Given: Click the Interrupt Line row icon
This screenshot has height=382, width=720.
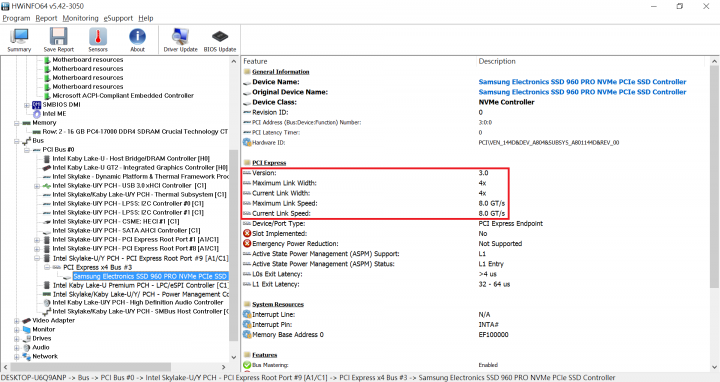Looking at the screenshot, I should (247, 314).
